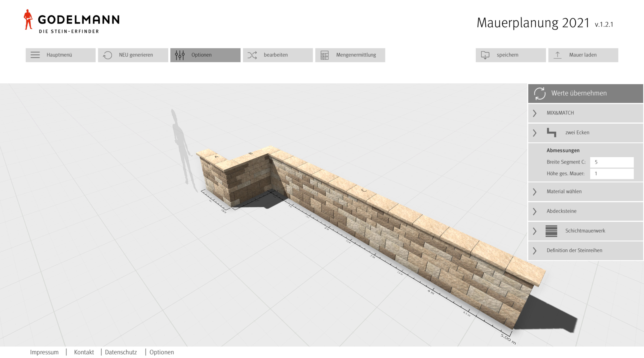The width and height of the screenshot is (644, 358).
Task: Expand the zwei Ecken section chevron
Action: click(535, 133)
